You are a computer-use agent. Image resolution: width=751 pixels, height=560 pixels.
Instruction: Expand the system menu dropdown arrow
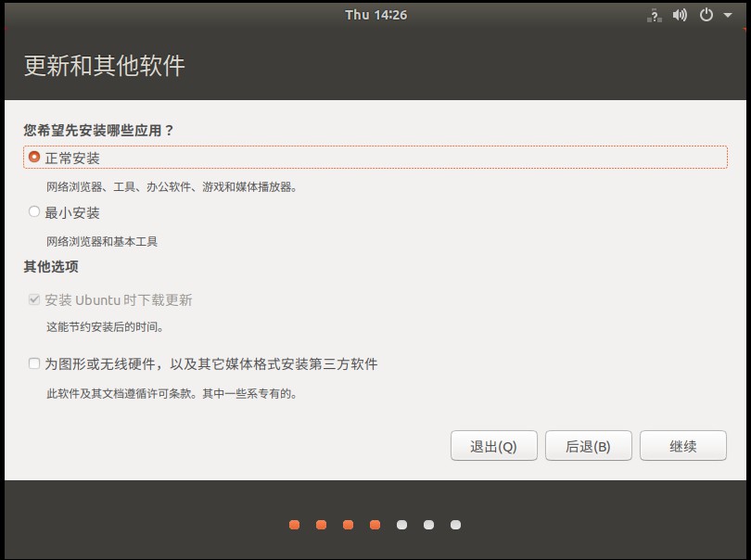728,16
